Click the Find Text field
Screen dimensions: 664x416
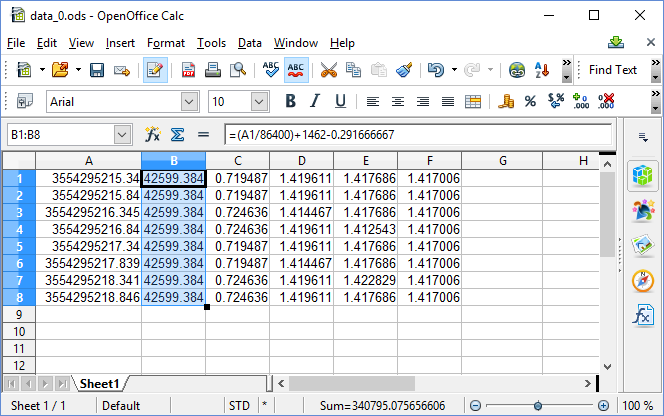[x=612, y=70]
